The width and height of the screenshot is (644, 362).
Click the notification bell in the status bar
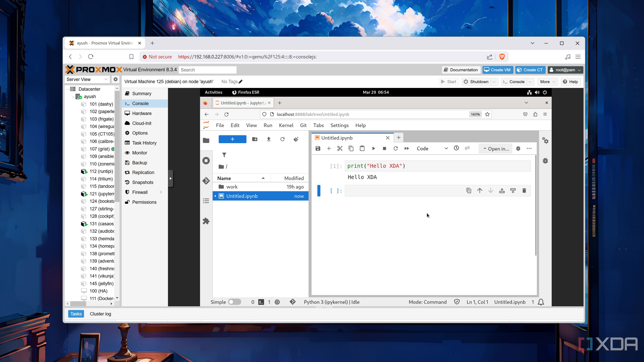541,302
